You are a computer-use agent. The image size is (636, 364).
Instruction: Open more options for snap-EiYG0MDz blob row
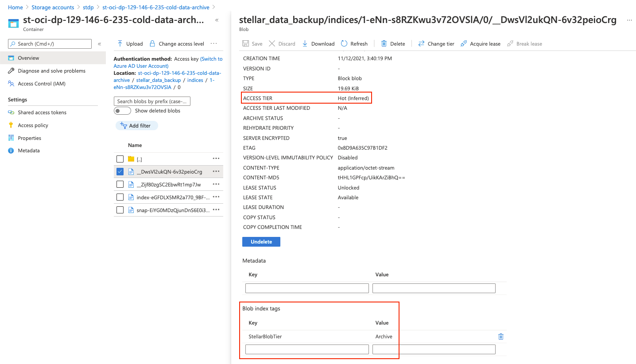[216, 210]
